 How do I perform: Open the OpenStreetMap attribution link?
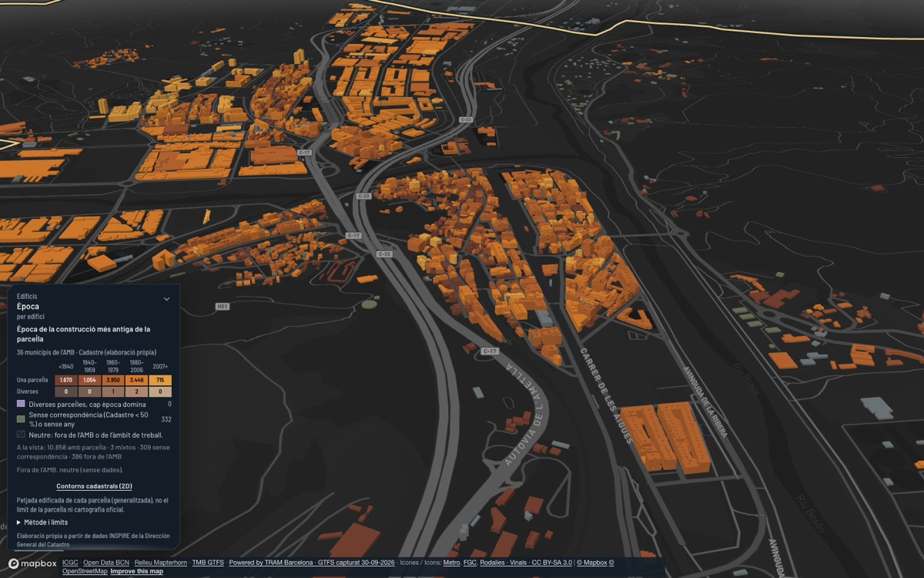pos(85,571)
